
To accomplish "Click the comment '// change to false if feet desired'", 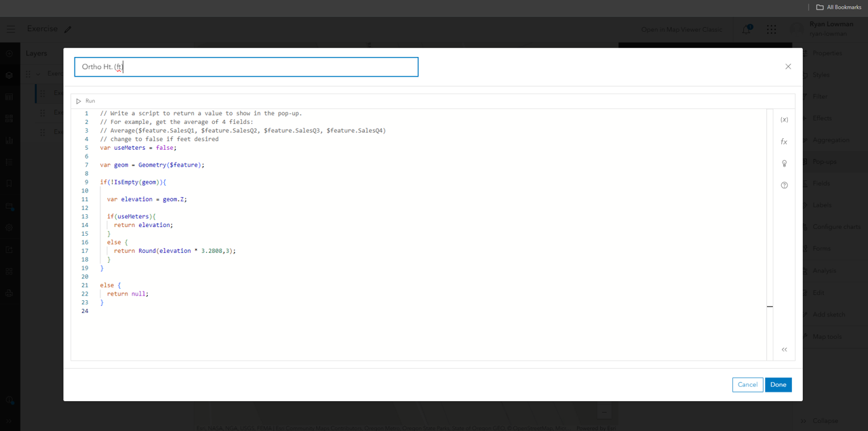I will tap(159, 139).
